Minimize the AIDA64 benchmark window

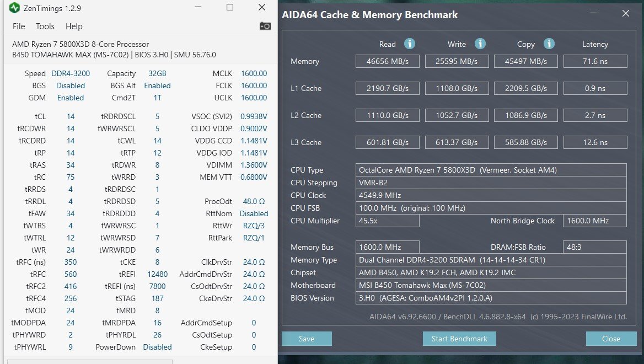(593, 13)
